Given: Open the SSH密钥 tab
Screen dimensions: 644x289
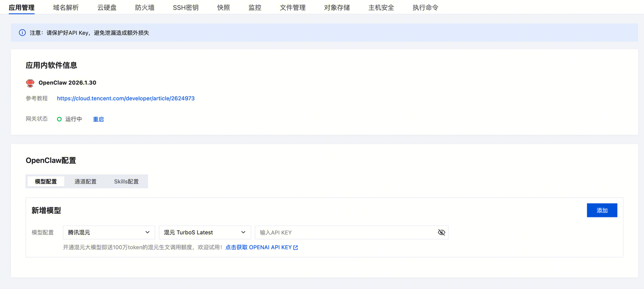Looking at the screenshot, I should click(185, 8).
